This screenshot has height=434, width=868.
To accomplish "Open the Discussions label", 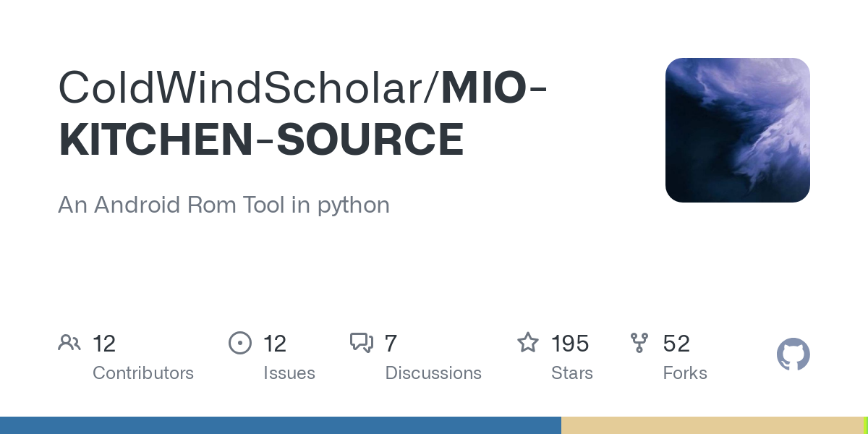I will tap(433, 373).
